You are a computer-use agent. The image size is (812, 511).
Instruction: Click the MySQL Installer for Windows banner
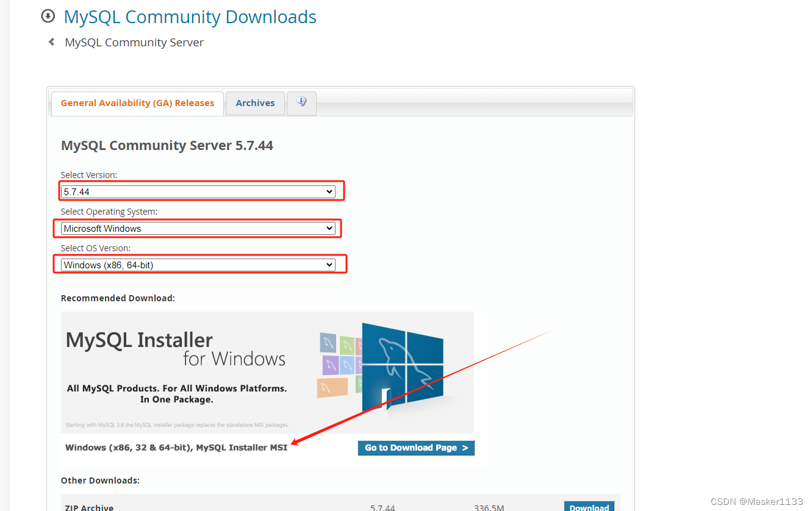click(267, 373)
